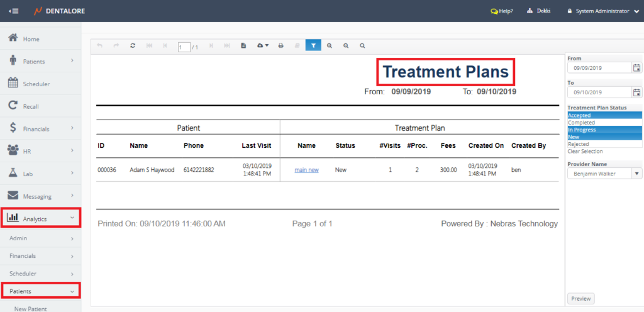Click the search magnifier icon in toolbar
This screenshot has height=312, width=644.
(x=362, y=46)
